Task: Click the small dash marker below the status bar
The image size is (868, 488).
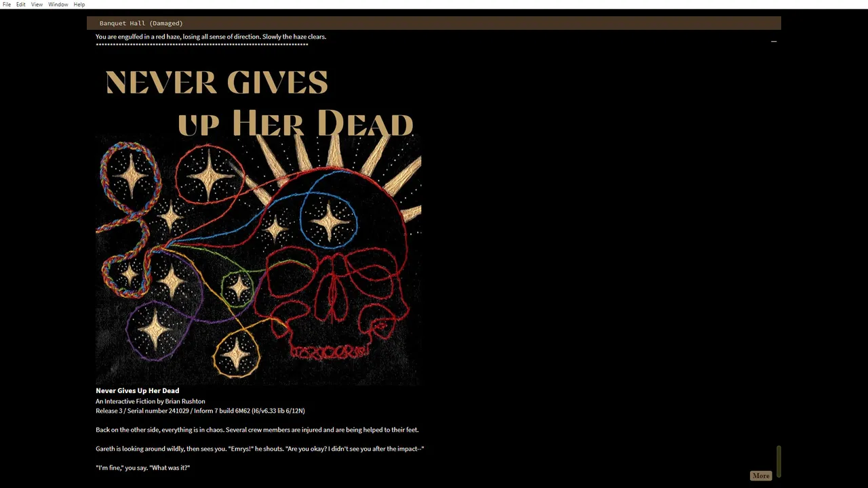Action: (774, 41)
